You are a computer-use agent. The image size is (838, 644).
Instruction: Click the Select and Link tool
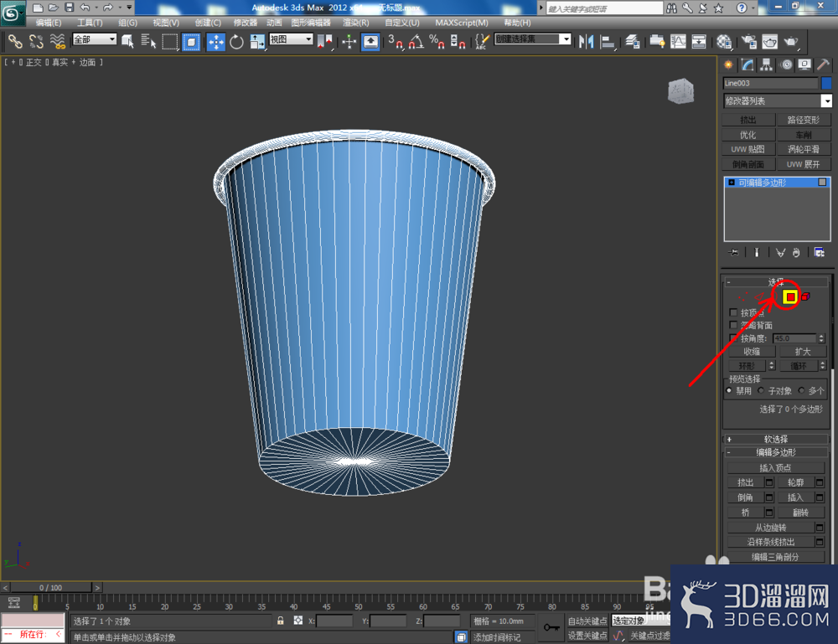pos(15,42)
